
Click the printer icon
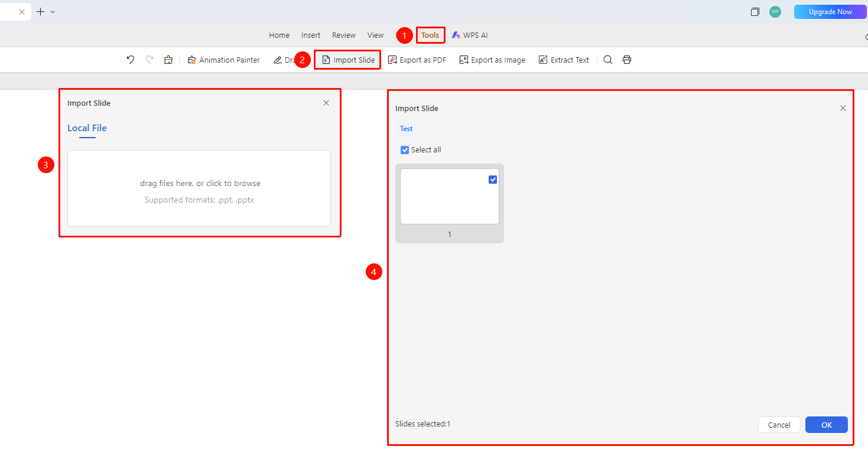(627, 60)
